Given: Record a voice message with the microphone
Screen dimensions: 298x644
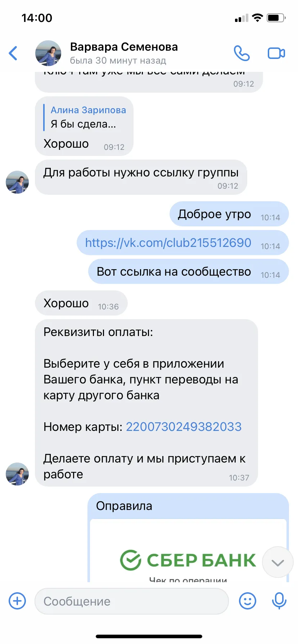Looking at the screenshot, I should click(279, 601).
